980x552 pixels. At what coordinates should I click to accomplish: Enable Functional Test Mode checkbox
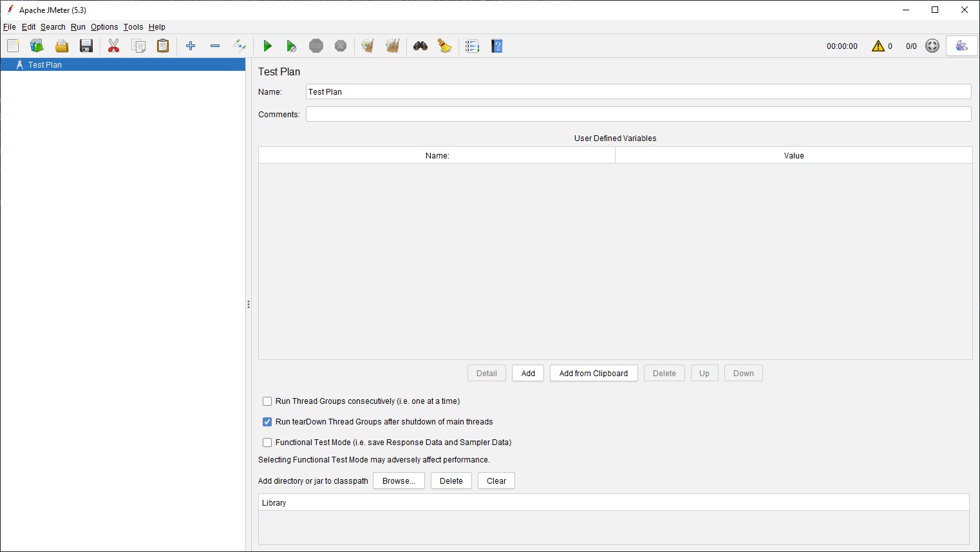(x=267, y=443)
